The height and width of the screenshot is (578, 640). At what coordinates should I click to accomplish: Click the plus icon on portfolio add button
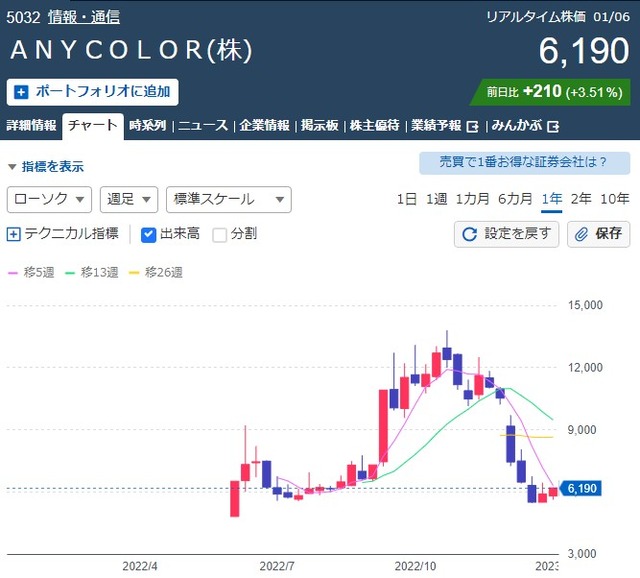tap(21, 92)
